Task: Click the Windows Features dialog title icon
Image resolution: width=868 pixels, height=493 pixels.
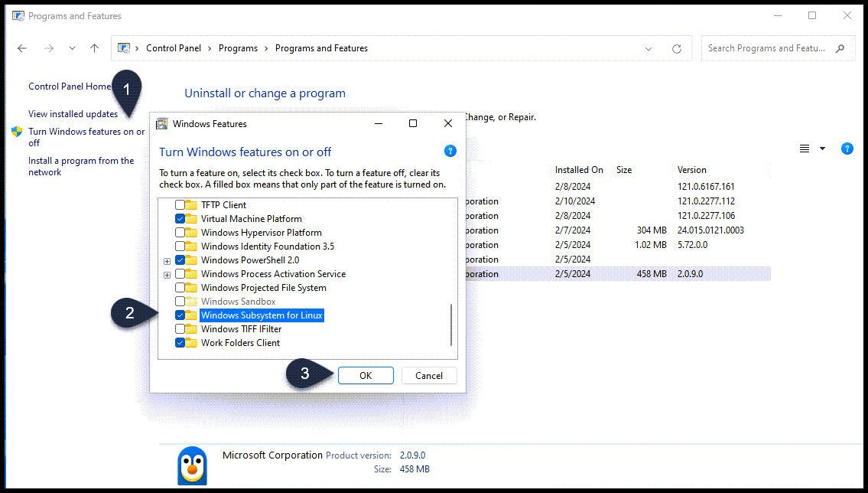Action: coord(161,123)
